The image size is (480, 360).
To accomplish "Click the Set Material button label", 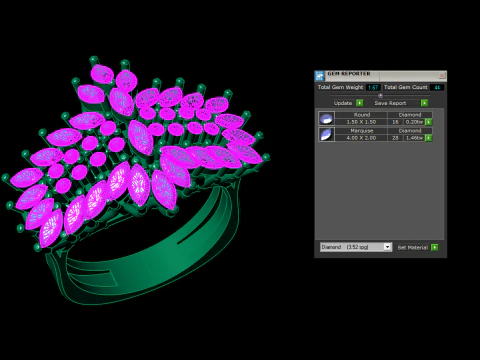I will click(412, 247).
